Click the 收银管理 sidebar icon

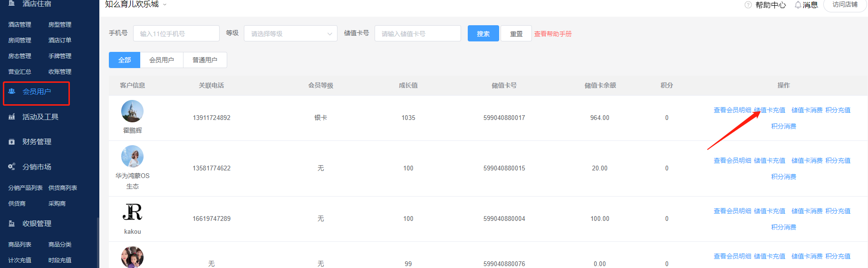[x=12, y=224]
